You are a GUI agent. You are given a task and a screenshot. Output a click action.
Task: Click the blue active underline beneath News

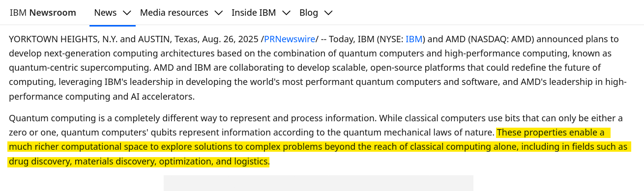coord(112,25)
